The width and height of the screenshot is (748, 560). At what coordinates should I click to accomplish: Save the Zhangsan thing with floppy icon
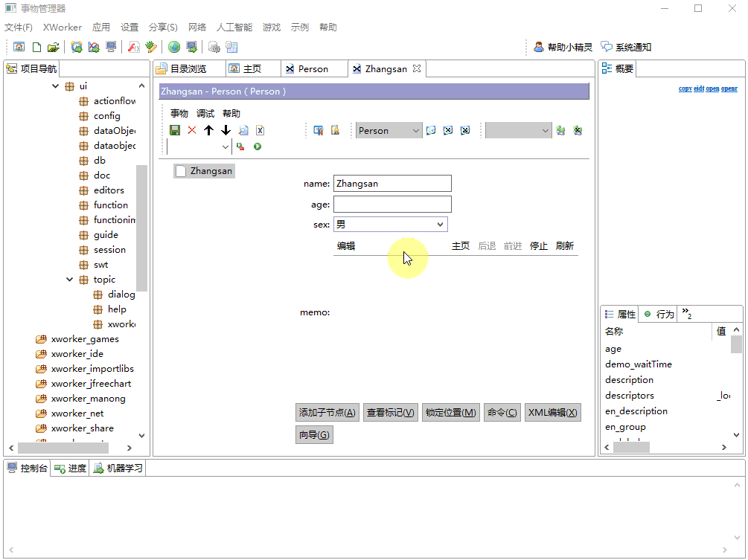[x=175, y=130]
